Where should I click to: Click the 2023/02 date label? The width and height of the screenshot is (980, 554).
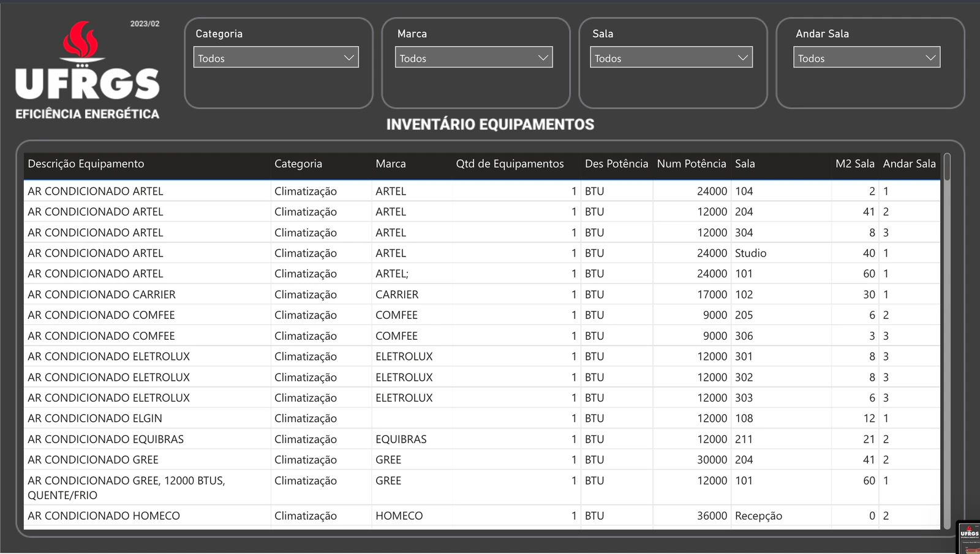(x=145, y=24)
